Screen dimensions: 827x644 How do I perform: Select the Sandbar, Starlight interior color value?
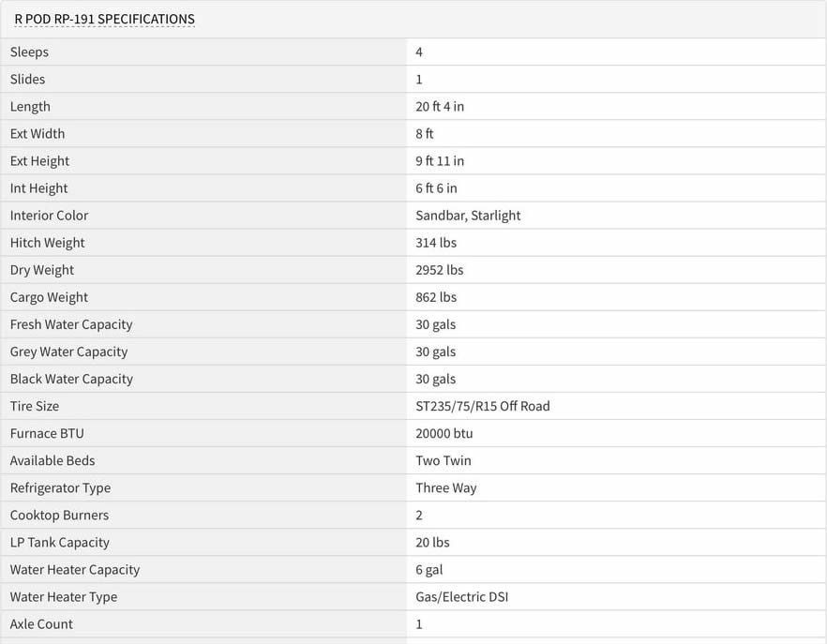[468, 216]
